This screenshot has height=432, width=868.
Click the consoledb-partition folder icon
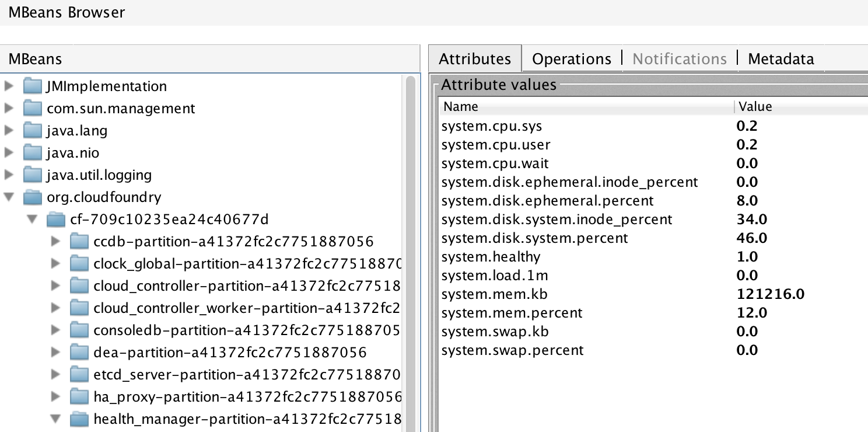tap(80, 330)
